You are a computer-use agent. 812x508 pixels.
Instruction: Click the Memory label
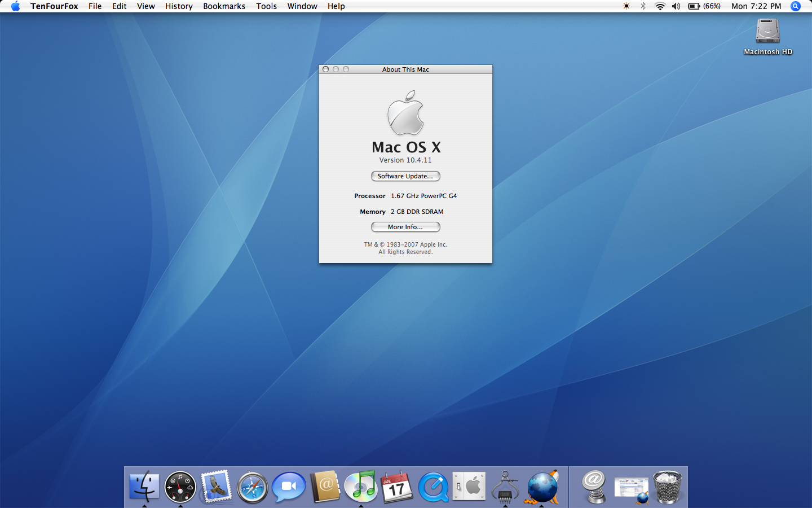373,212
